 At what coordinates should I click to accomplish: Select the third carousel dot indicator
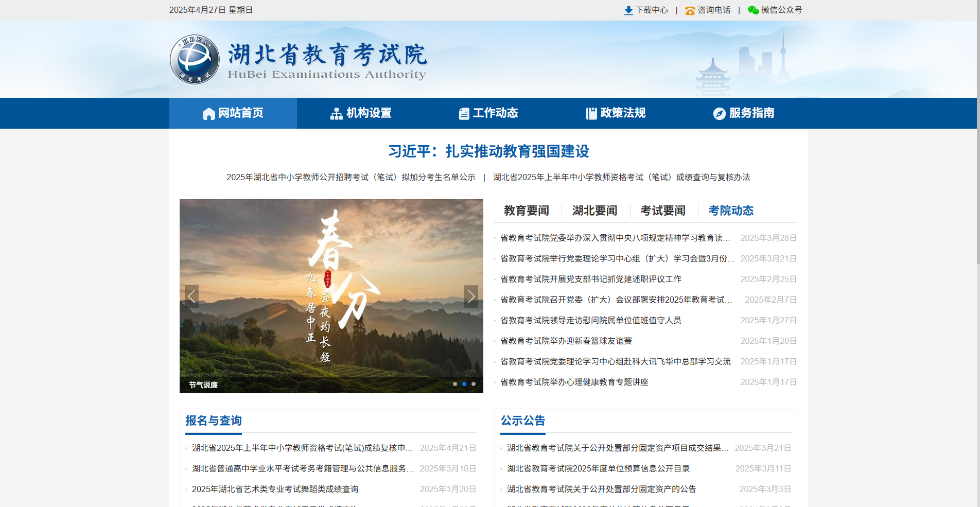pyautogui.click(x=474, y=383)
